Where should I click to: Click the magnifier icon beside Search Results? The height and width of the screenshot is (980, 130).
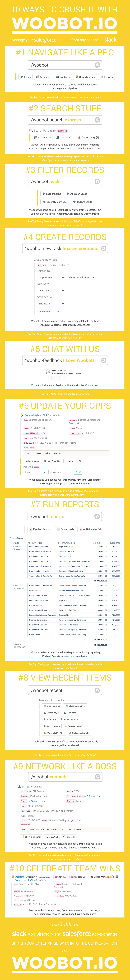pos(31,131)
